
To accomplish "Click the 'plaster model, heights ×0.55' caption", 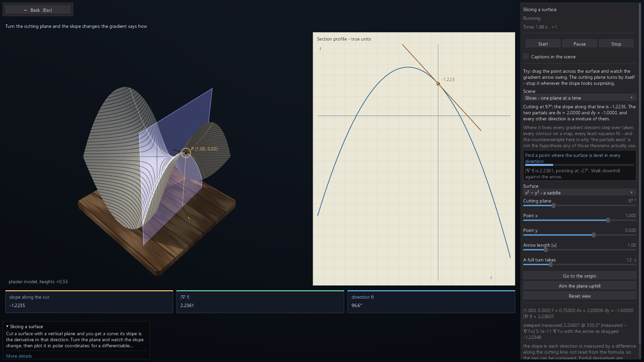I will click(38, 282).
